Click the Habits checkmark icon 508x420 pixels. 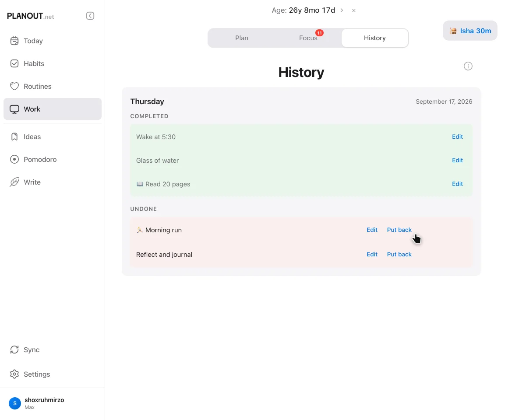point(14,63)
